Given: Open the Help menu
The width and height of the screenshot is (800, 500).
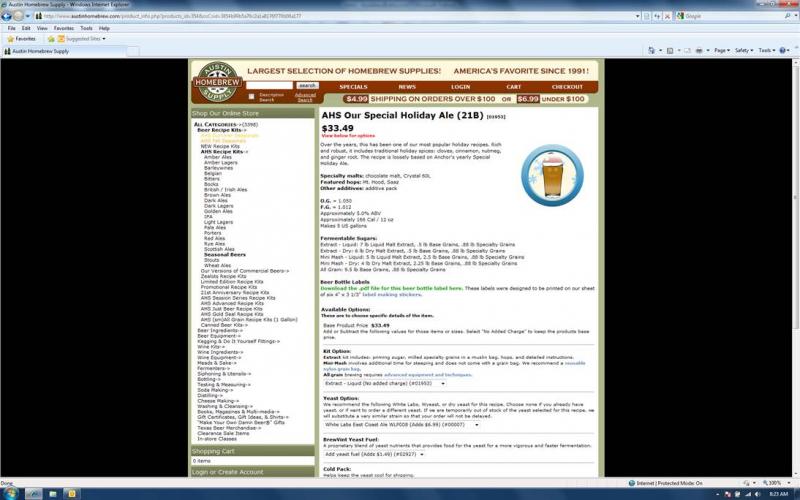Looking at the screenshot, I should point(104,29).
